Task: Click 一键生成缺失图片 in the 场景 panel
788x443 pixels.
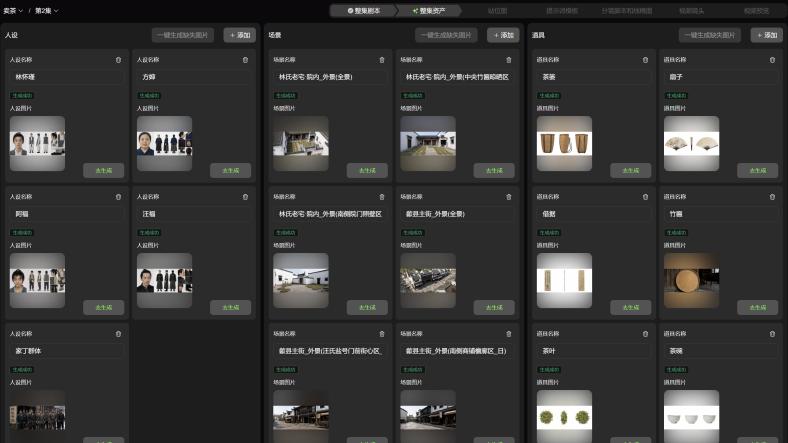Action: (x=446, y=35)
